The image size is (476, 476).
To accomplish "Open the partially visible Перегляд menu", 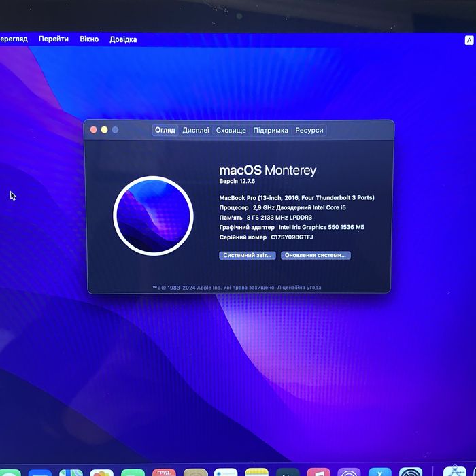I will pyautogui.click(x=14, y=39).
